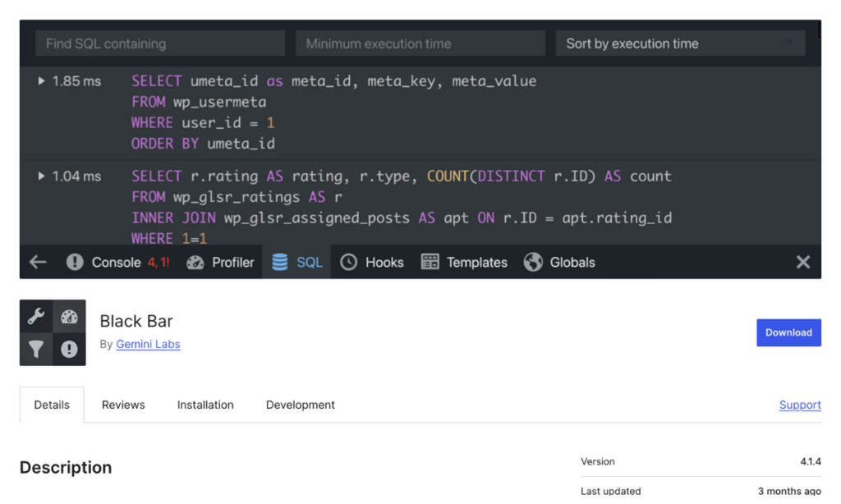Image resolution: width=841 pixels, height=504 pixels.
Task: Open the Development tab
Action: 300,405
